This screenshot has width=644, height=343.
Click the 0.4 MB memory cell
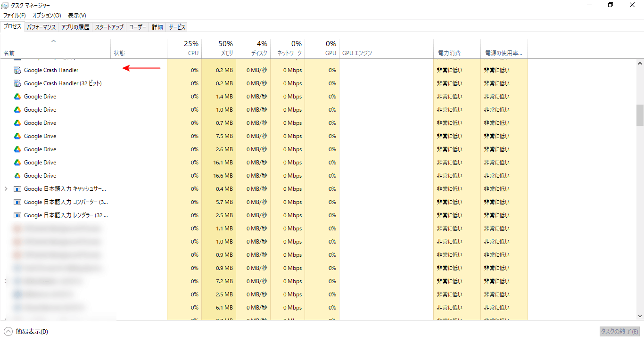[x=219, y=189]
